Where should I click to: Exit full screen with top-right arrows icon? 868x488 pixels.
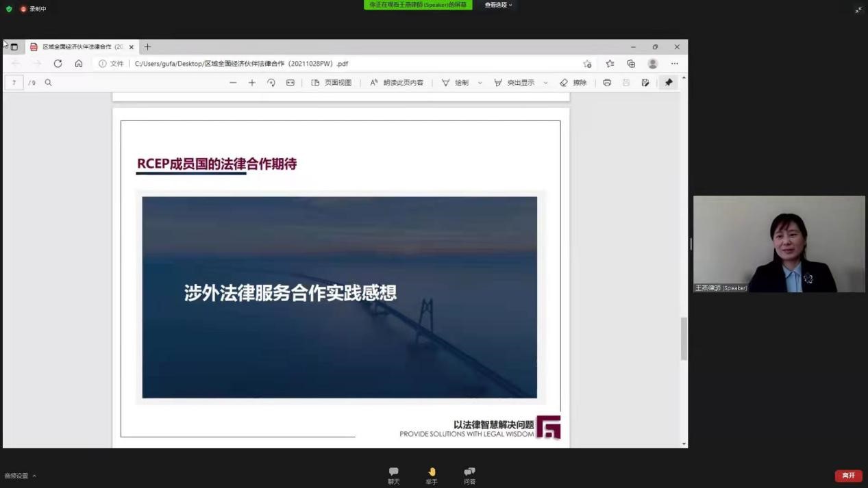858,10
